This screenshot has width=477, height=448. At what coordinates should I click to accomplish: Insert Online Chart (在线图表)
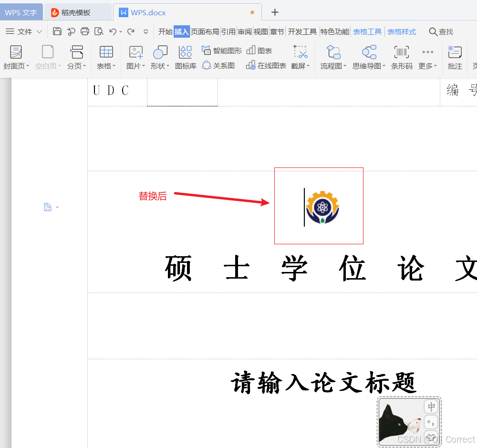click(266, 65)
